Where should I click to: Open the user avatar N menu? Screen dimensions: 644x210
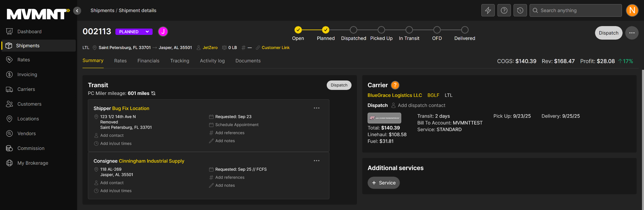click(x=632, y=10)
